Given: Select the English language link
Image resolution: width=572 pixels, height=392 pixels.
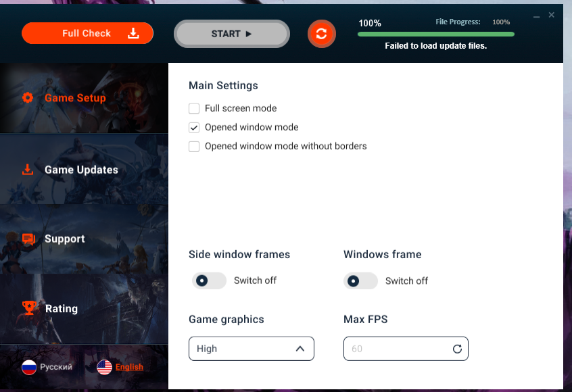Looking at the screenshot, I should coord(129,367).
